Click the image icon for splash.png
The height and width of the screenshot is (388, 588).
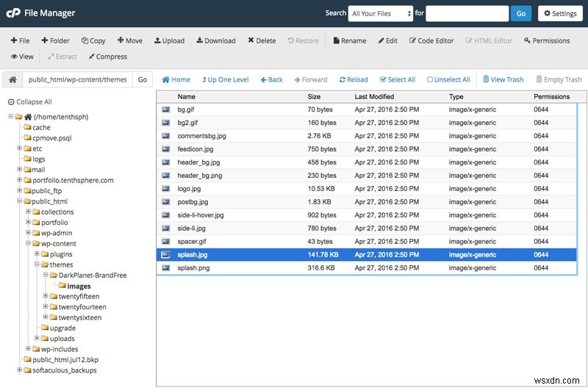click(166, 267)
